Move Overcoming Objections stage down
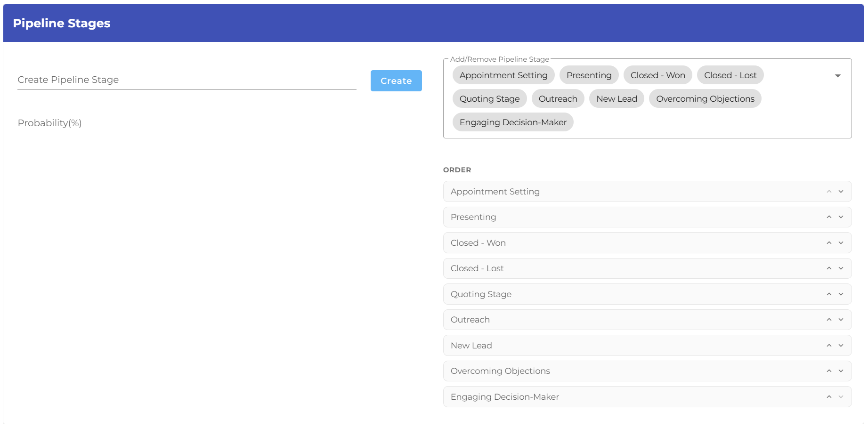This screenshot has width=868, height=428. coord(841,371)
